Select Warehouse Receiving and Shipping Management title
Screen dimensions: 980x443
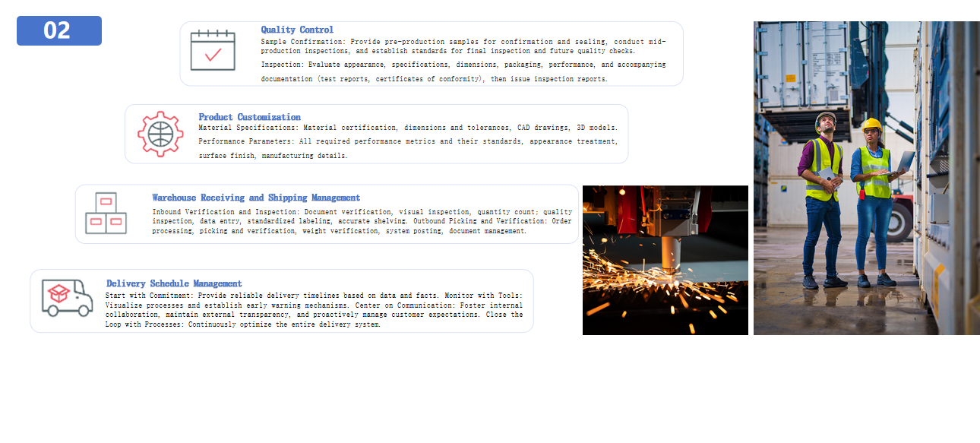(x=256, y=198)
